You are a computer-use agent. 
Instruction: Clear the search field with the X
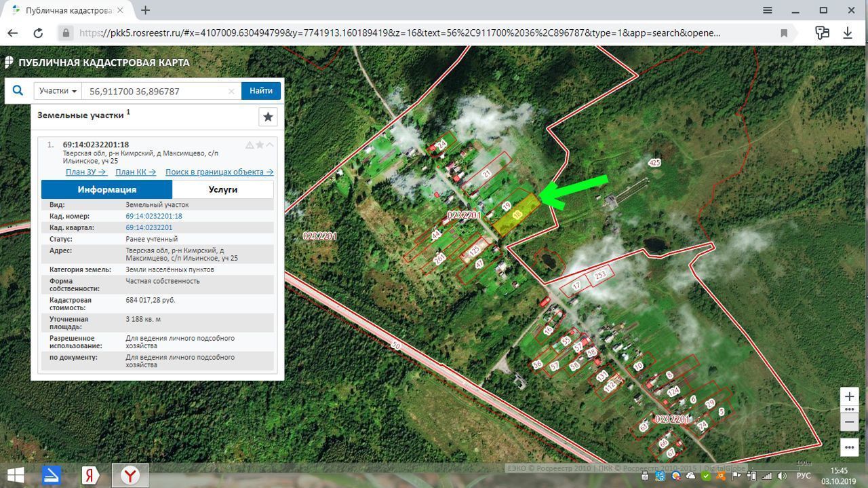(231, 91)
